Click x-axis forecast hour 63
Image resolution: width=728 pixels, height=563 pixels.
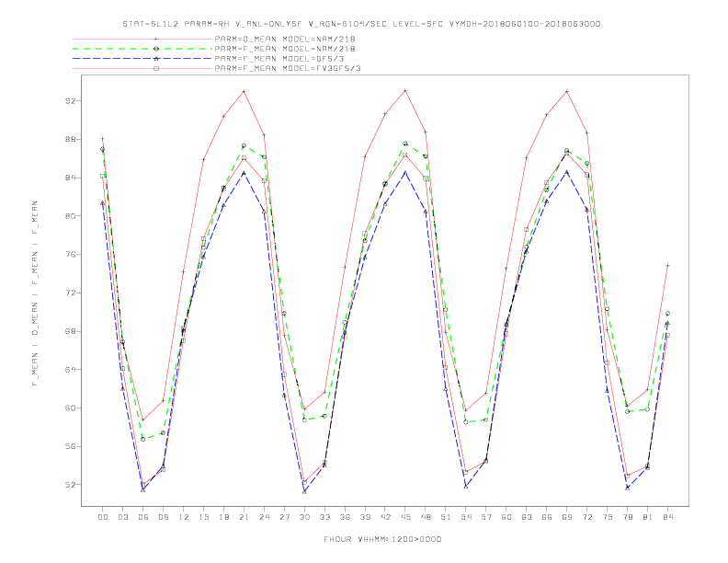(527, 517)
